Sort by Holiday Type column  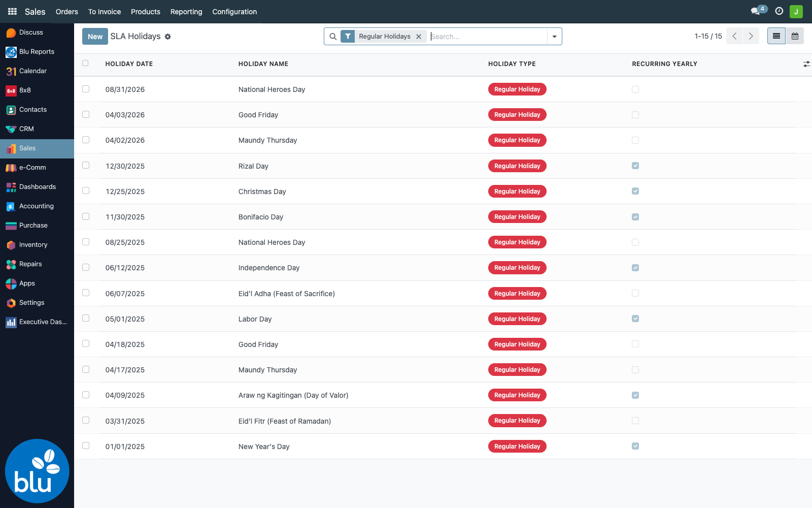coord(512,64)
